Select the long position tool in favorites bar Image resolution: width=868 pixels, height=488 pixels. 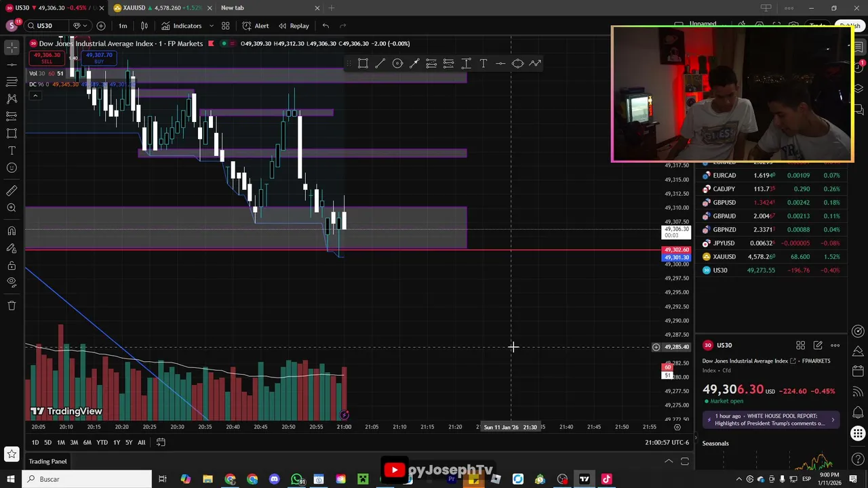click(x=431, y=63)
